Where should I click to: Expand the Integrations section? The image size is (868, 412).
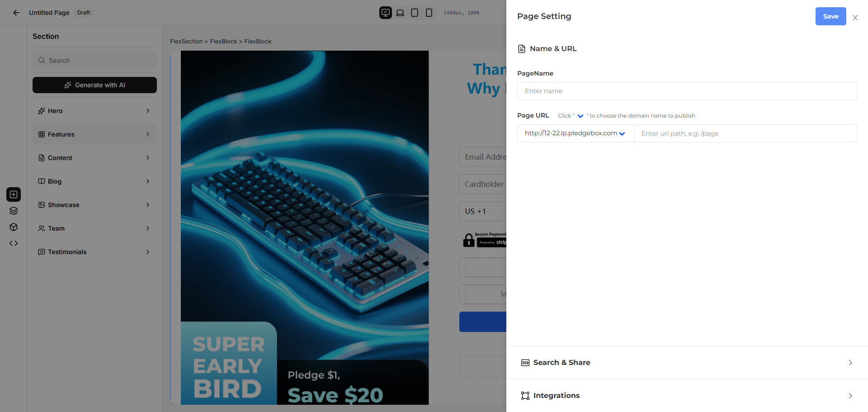[687, 396]
